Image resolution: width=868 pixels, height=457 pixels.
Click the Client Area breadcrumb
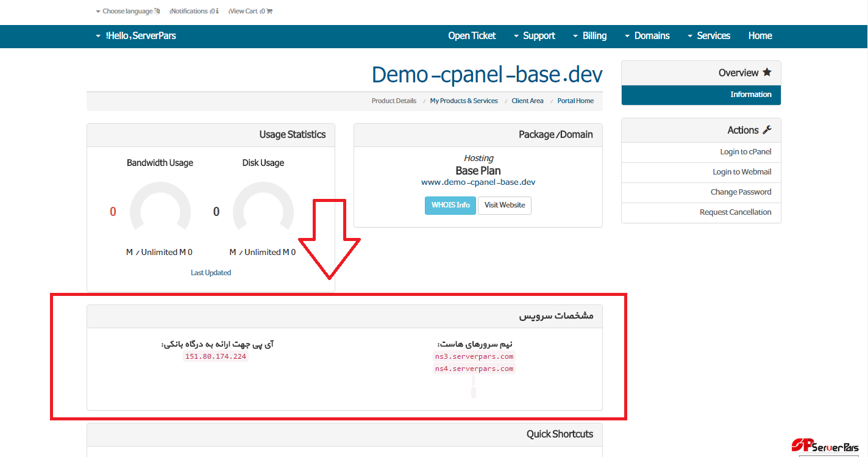point(527,101)
